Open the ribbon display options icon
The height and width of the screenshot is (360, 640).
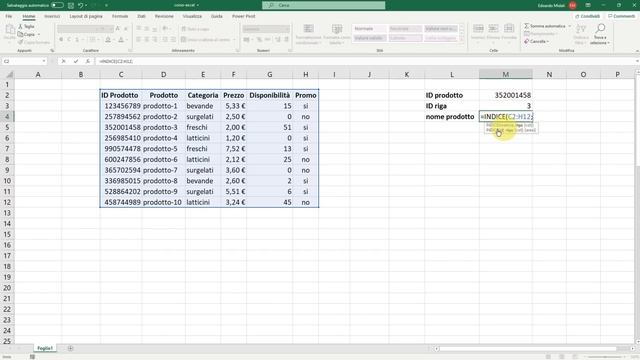pyautogui.click(x=588, y=5)
